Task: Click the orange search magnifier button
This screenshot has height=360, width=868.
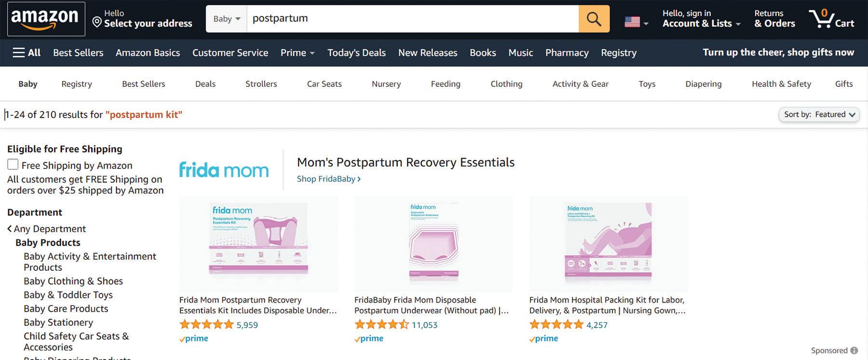Action: point(594,19)
